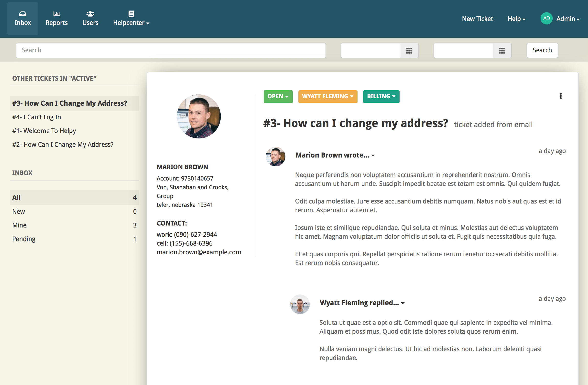Expand the OPEN status dropdown

[x=278, y=96]
